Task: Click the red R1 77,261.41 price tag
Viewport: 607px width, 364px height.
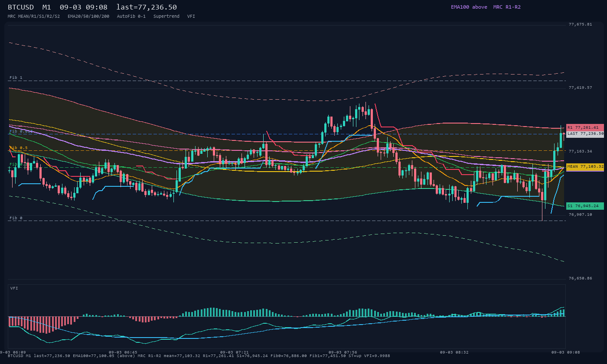Action: coord(585,127)
